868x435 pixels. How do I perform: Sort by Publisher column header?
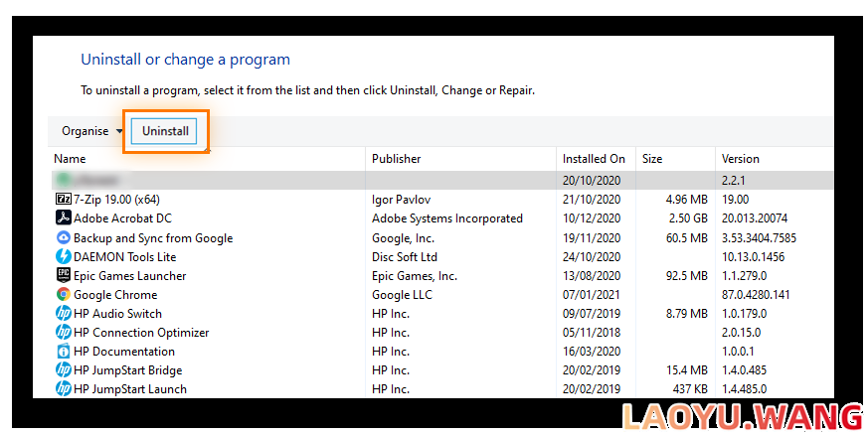[397, 159]
